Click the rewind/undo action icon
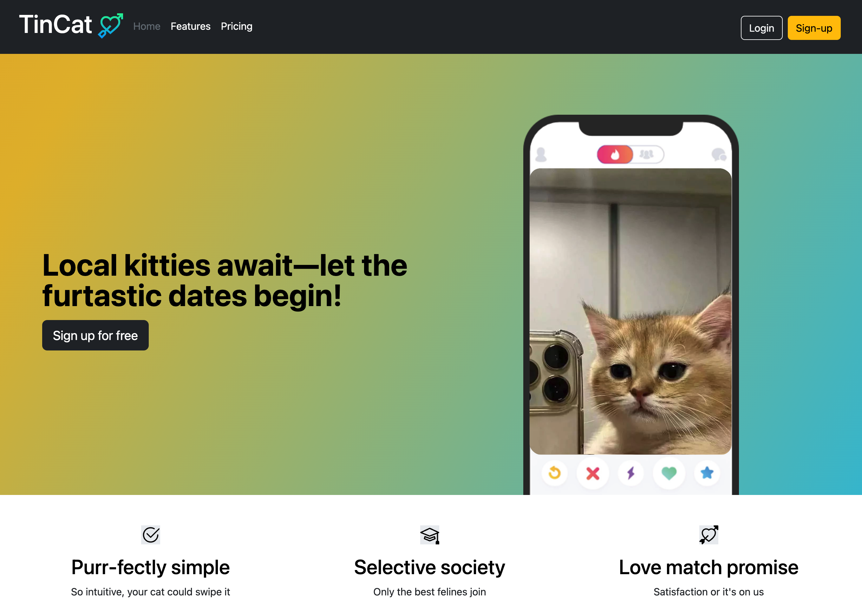 coord(554,473)
